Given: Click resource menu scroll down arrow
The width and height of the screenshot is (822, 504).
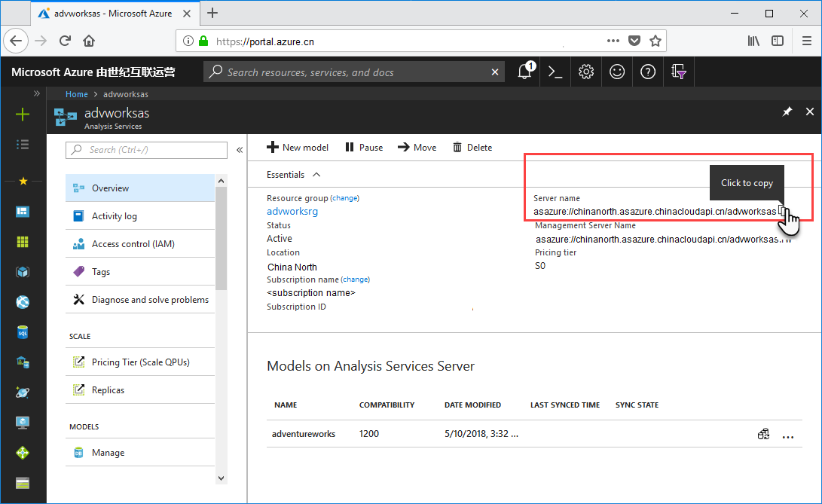Looking at the screenshot, I should click(x=222, y=478).
